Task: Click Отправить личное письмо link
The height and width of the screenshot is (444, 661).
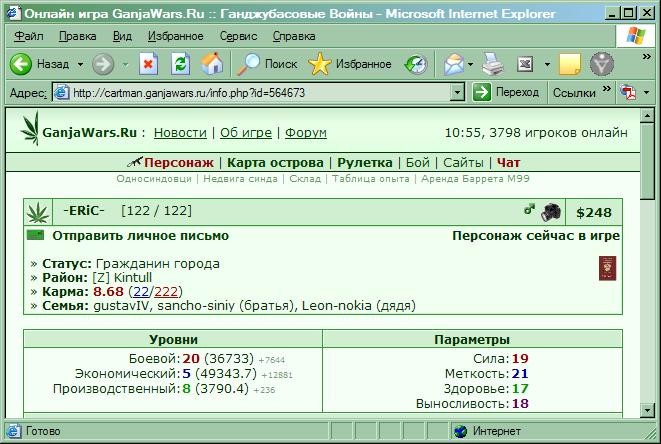Action: pyautogui.click(x=140, y=236)
